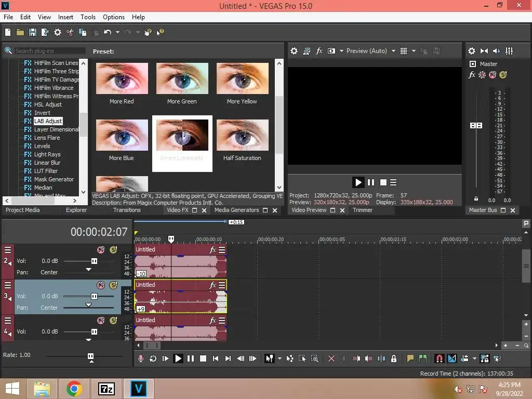This screenshot has width=532, height=399.
Task: Toggle Enable Snapping magnet
Action: tap(439, 358)
